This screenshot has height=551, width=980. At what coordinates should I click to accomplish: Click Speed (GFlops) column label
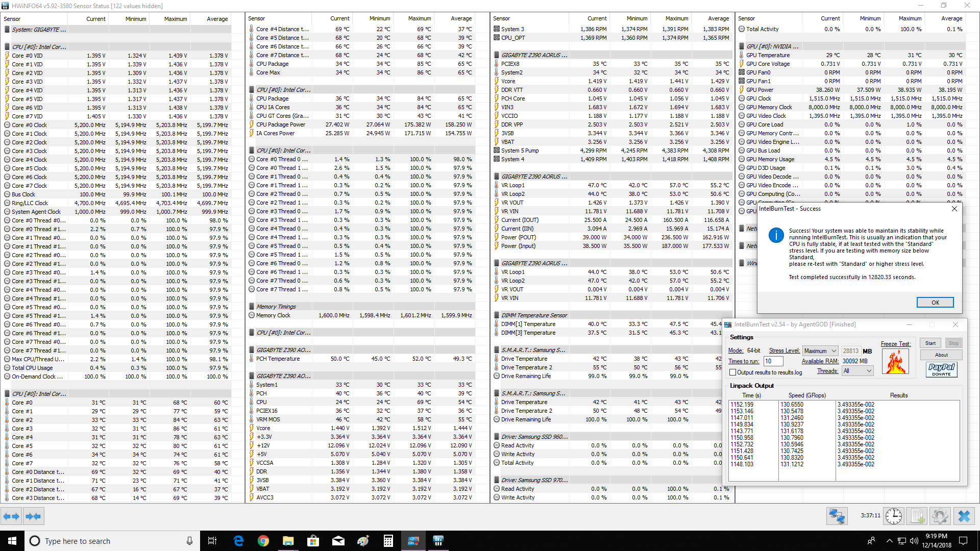(x=807, y=395)
